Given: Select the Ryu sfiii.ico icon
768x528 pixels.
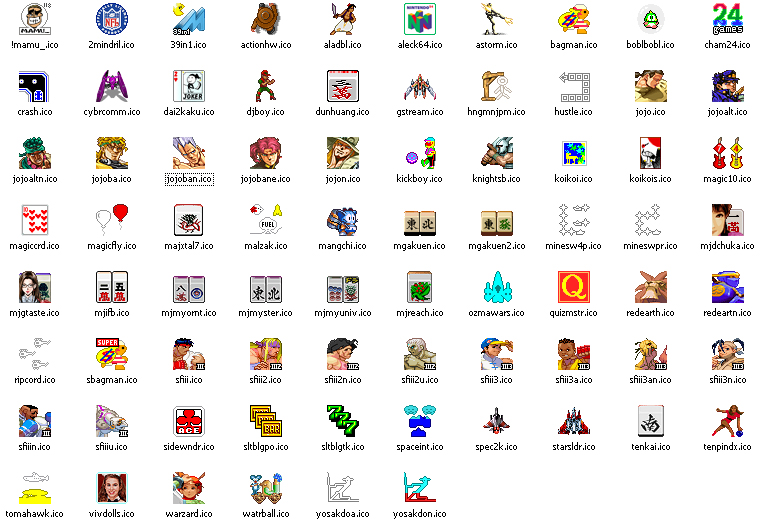Looking at the screenshot, I should click(189, 354).
